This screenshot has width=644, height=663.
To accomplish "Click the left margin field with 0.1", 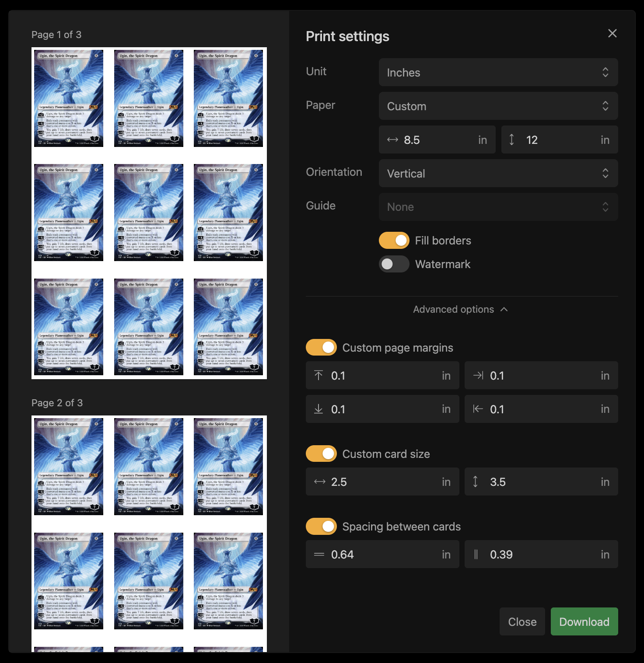I will coord(541,409).
